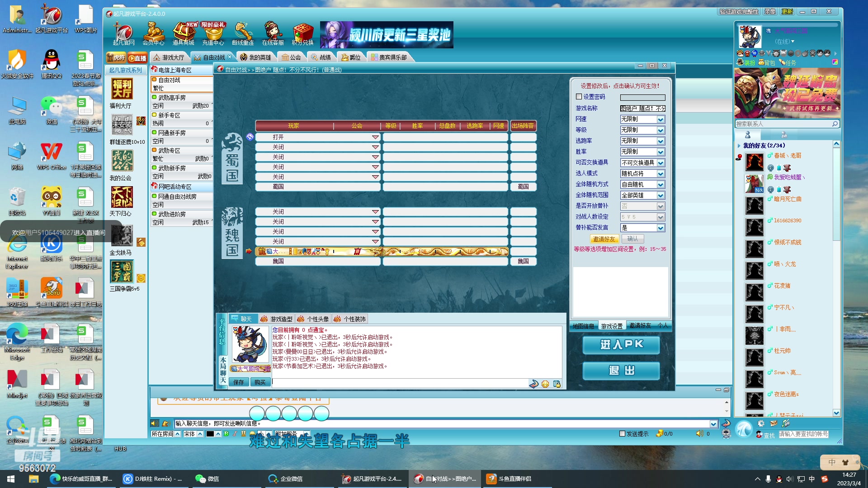This screenshot has height=488, width=868.
Task: Open 背包 in profile panel
Action: point(767,63)
